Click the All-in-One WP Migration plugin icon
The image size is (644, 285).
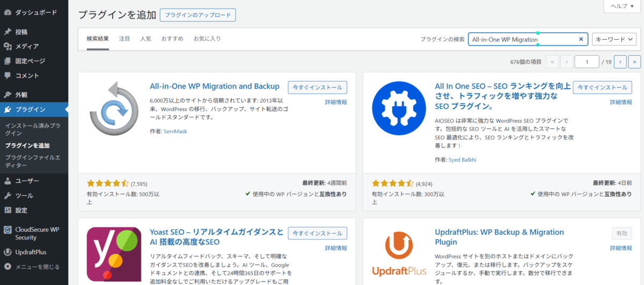tap(111, 108)
